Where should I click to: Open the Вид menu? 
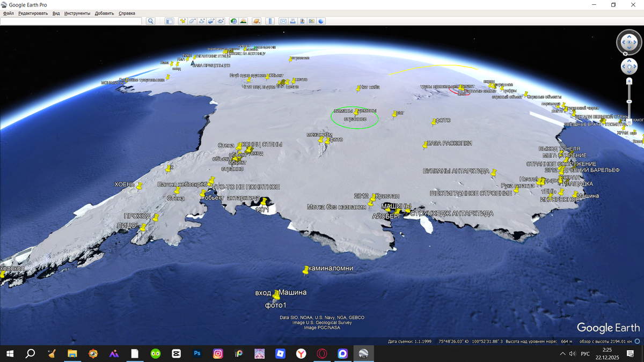coord(56,13)
